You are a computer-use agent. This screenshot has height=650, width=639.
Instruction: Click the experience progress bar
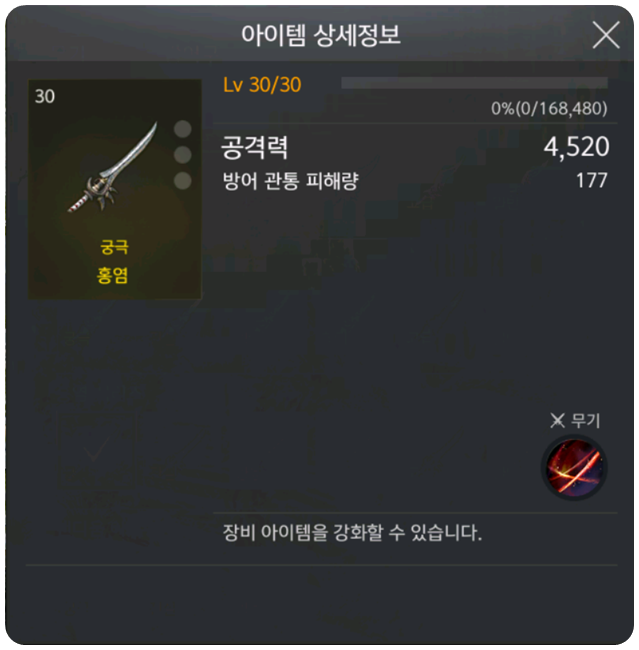(474, 82)
